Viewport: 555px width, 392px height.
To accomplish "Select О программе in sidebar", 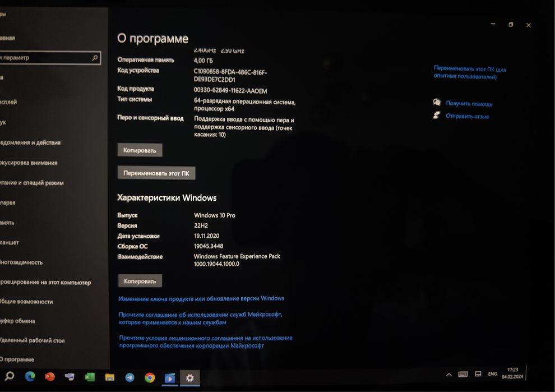I will pos(17,359).
